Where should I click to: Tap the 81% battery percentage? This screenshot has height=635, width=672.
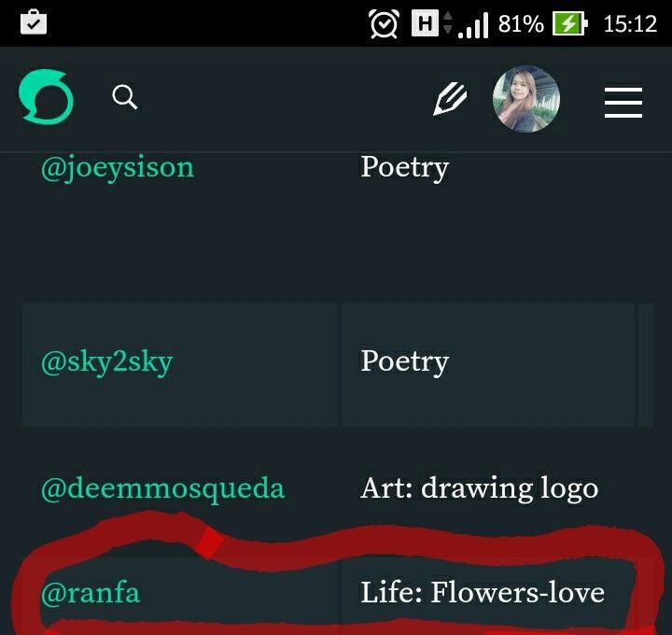[x=521, y=23]
